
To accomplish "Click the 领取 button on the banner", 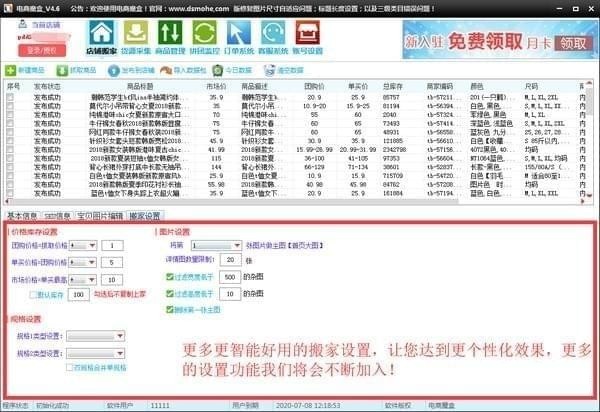I will (573, 43).
